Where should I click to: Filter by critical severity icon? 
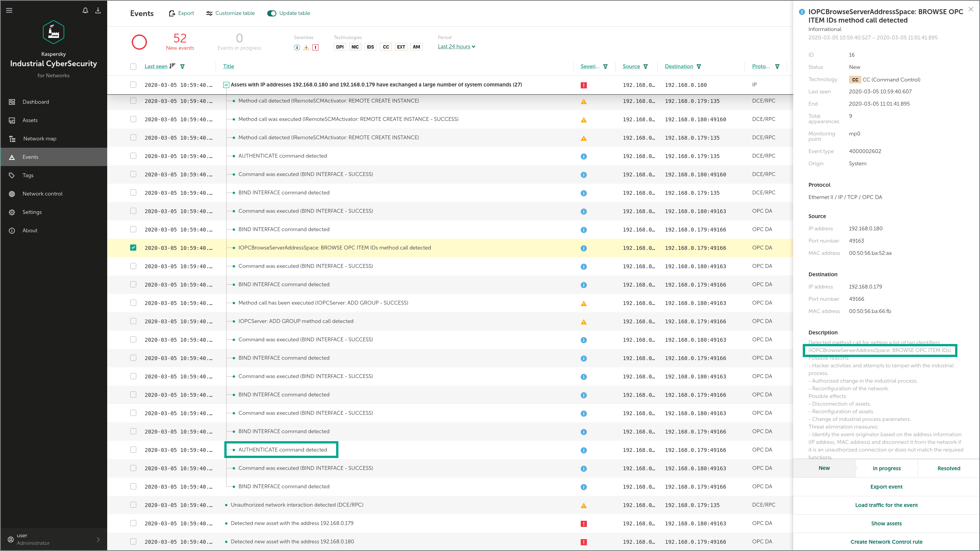coord(315,47)
